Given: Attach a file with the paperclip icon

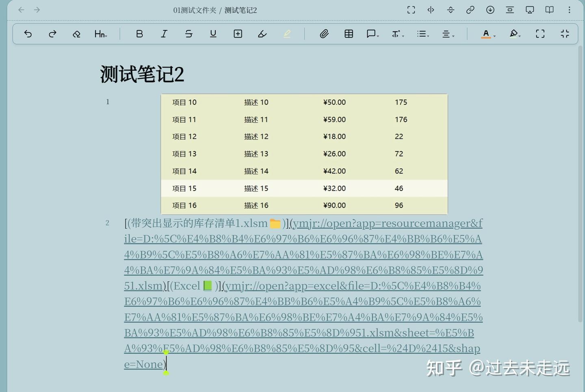Looking at the screenshot, I should click(324, 34).
